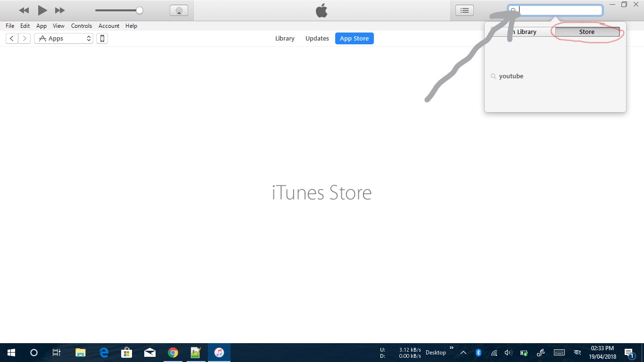Click inside the search field
This screenshot has height=362, width=644.
coord(555,10)
